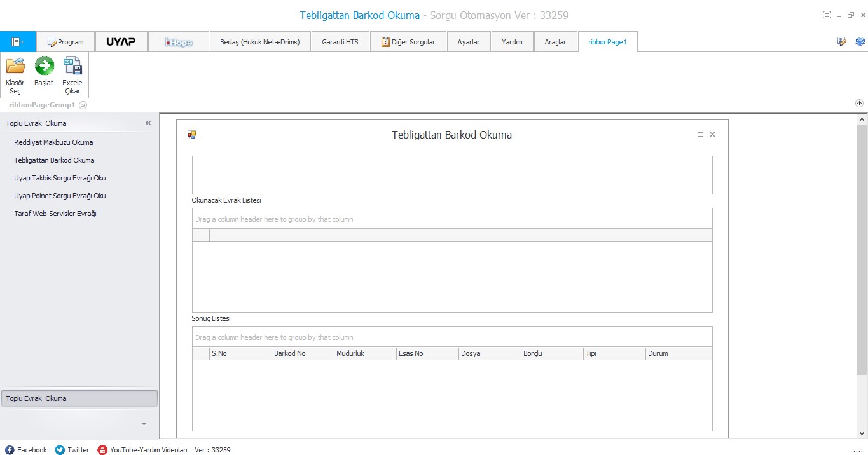Screen dimensions: 868x455
Task: Select the Araçlar tab
Action: tap(555, 42)
